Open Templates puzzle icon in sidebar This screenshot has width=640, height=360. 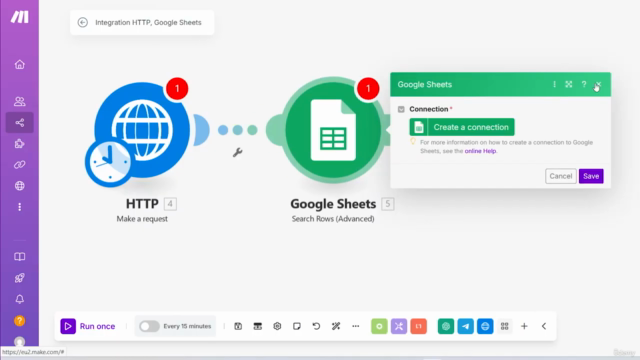[x=20, y=144]
